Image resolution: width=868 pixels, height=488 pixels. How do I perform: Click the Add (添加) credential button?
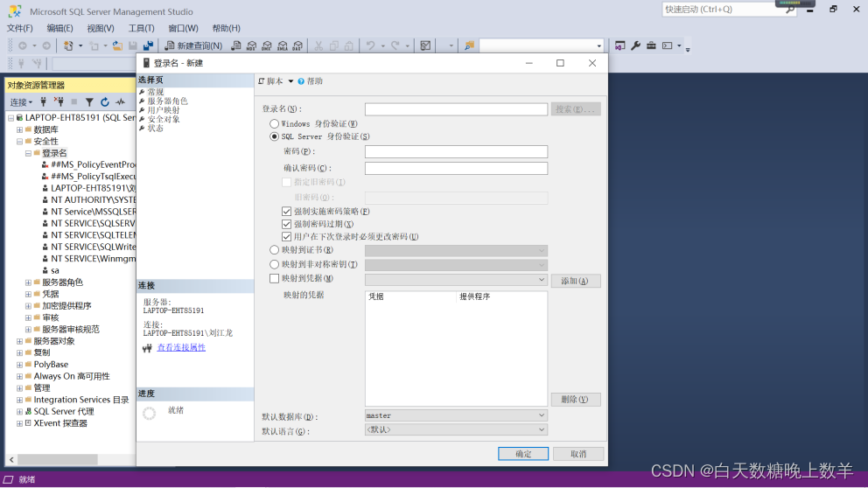576,281
